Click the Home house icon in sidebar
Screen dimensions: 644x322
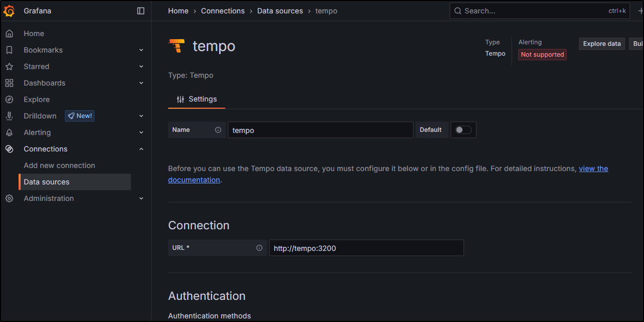point(9,33)
